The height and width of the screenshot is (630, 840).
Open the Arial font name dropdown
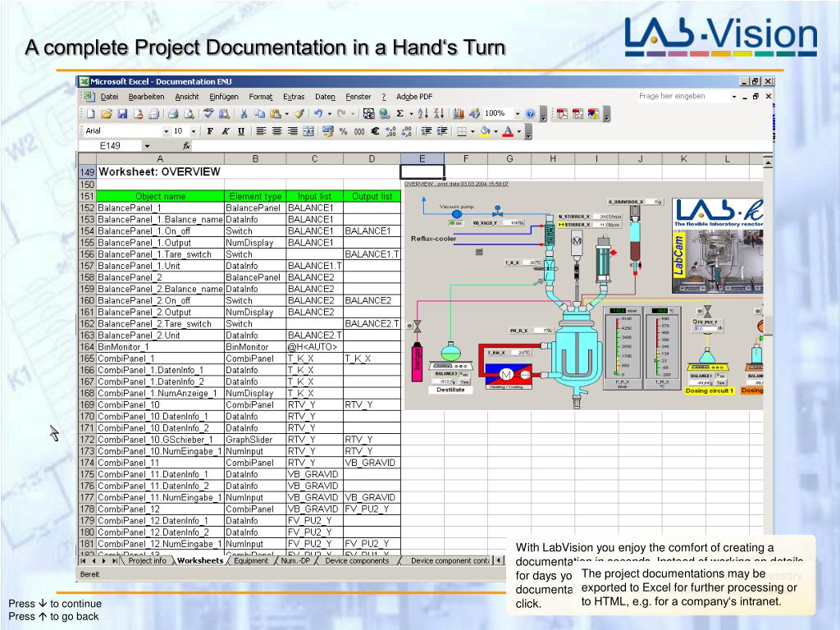tap(166, 131)
